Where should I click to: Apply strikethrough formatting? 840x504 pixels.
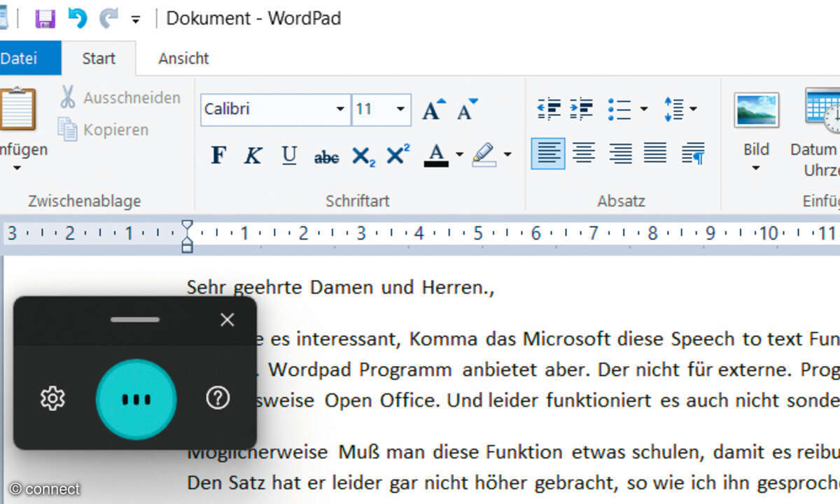pos(325,155)
